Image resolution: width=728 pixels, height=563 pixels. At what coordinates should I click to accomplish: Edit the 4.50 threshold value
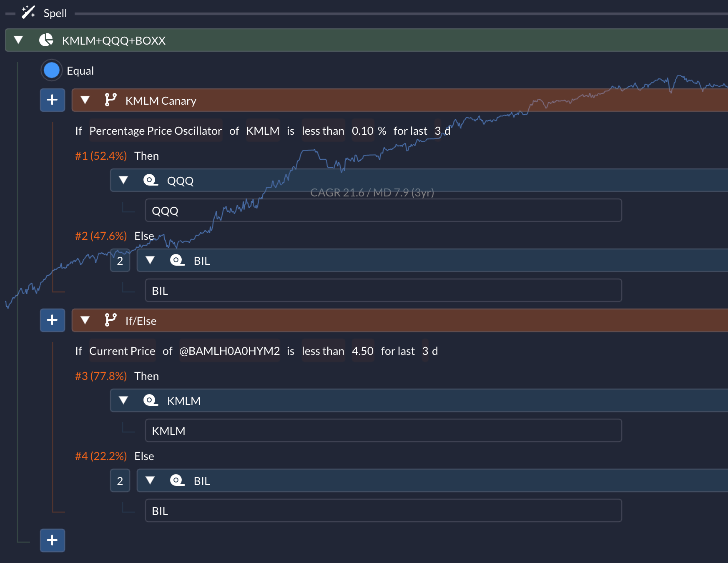point(363,351)
